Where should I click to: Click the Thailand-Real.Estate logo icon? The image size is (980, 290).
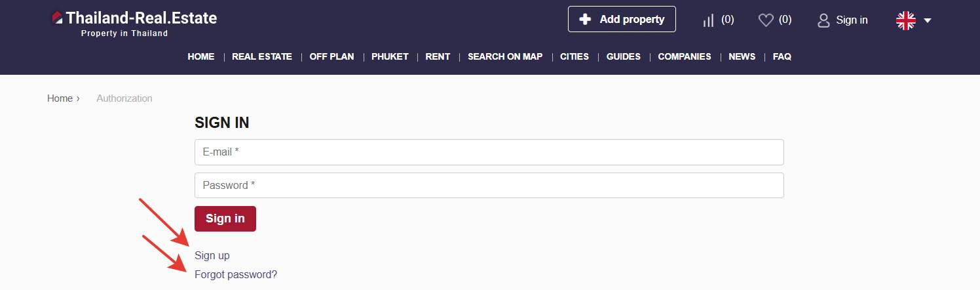point(57,19)
